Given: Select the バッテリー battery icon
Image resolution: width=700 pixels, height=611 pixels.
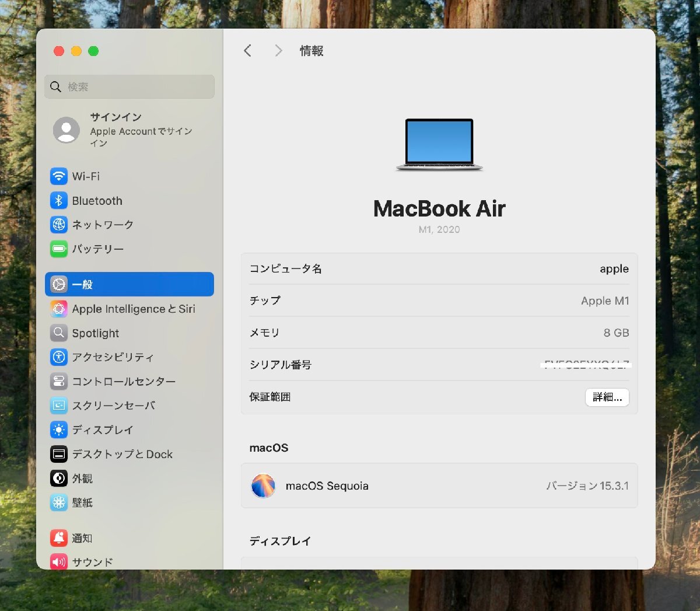Looking at the screenshot, I should point(59,249).
